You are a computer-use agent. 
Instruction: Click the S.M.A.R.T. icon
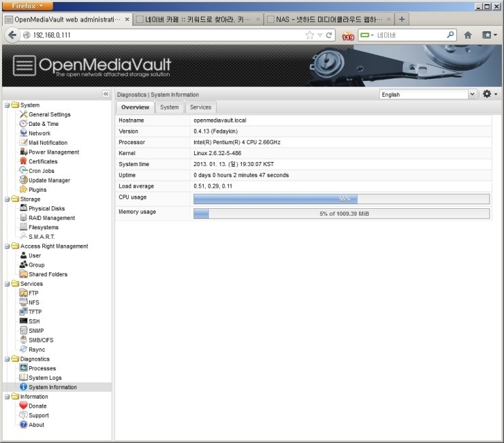(x=23, y=236)
